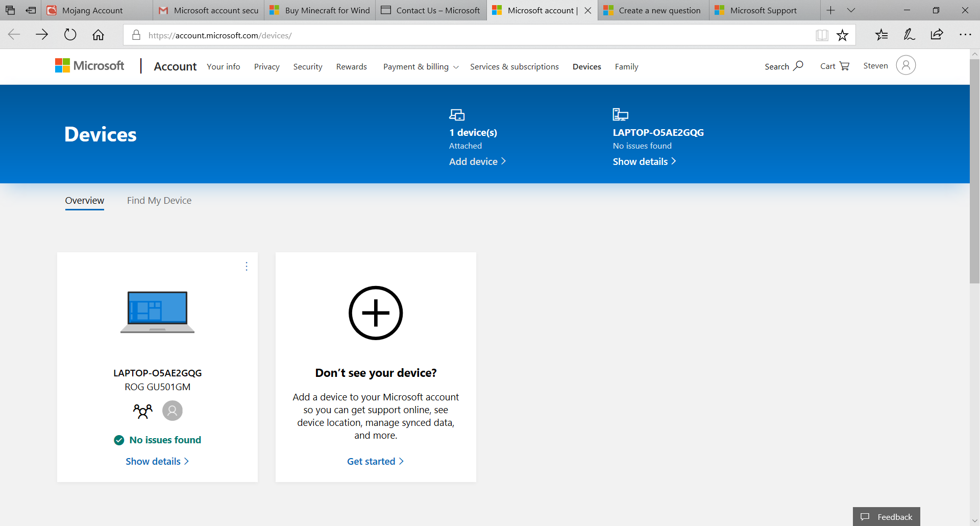Click the Microsoft logo

89,65
